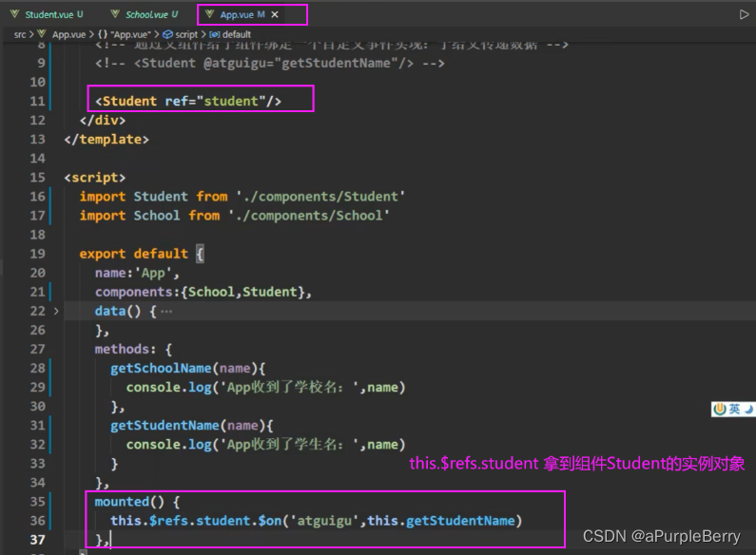Switch to the School.vue tab

coord(145,14)
